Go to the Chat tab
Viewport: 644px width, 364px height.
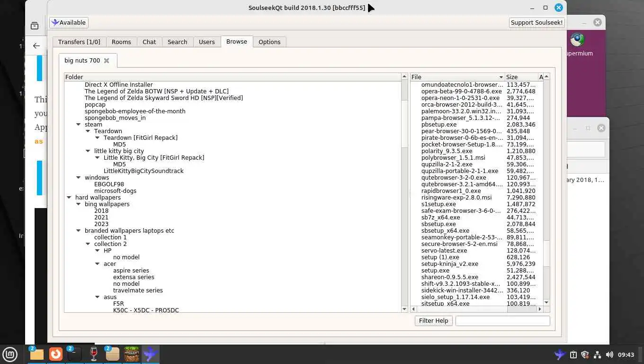pyautogui.click(x=149, y=42)
